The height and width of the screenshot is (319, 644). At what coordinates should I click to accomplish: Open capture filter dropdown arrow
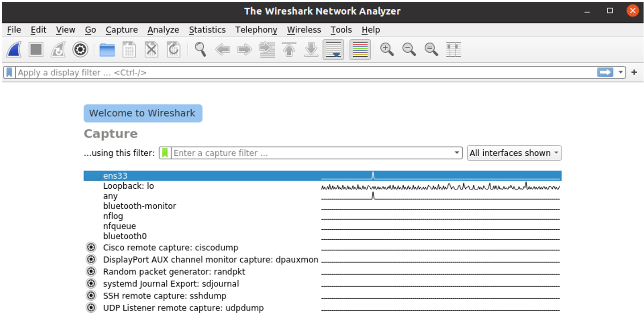coord(457,153)
